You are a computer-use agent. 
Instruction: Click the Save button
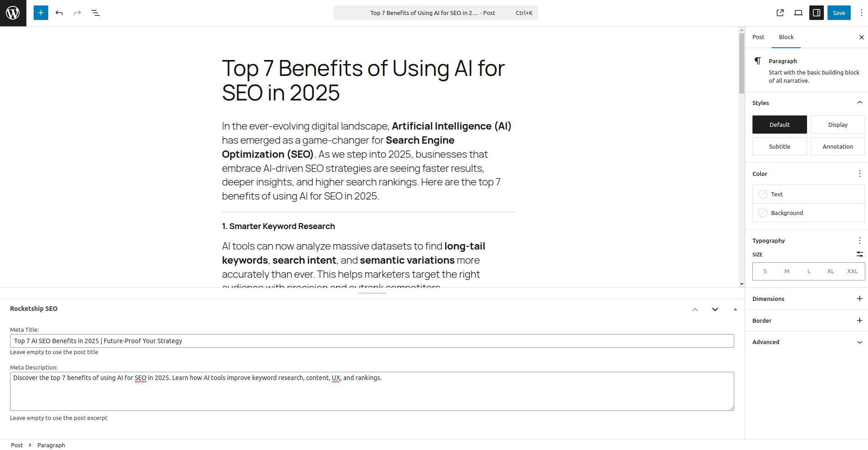[x=839, y=13]
